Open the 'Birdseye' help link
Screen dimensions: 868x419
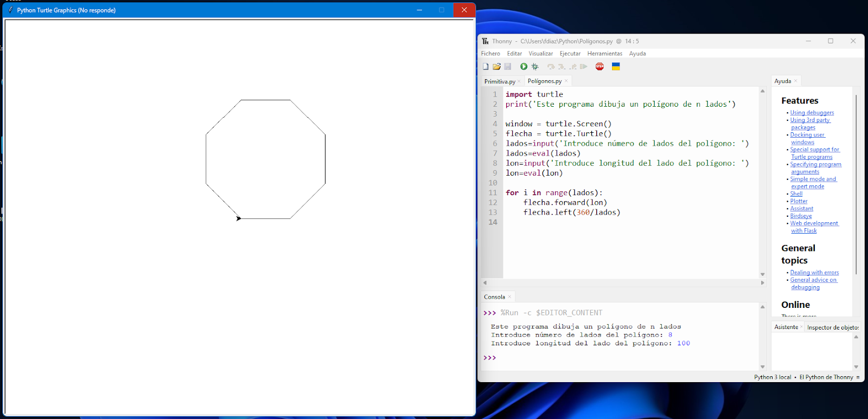[801, 216]
